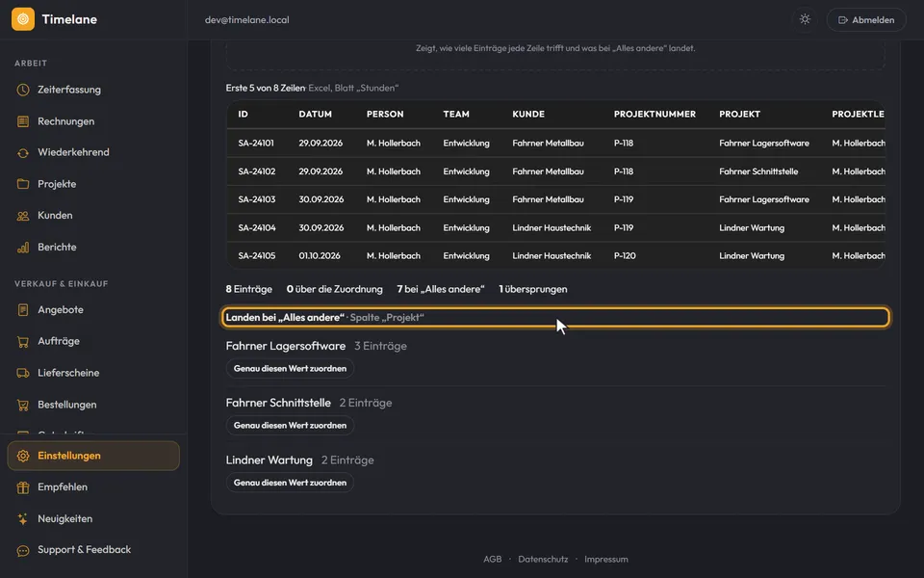Click the '1 übersprungen' summary
924x578 pixels.
[x=532, y=289]
